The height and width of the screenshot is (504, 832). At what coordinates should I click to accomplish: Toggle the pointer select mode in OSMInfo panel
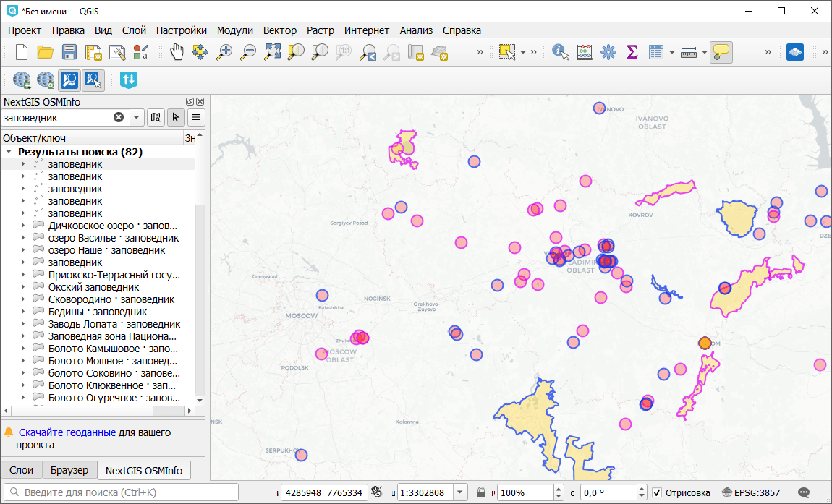pyautogui.click(x=176, y=117)
